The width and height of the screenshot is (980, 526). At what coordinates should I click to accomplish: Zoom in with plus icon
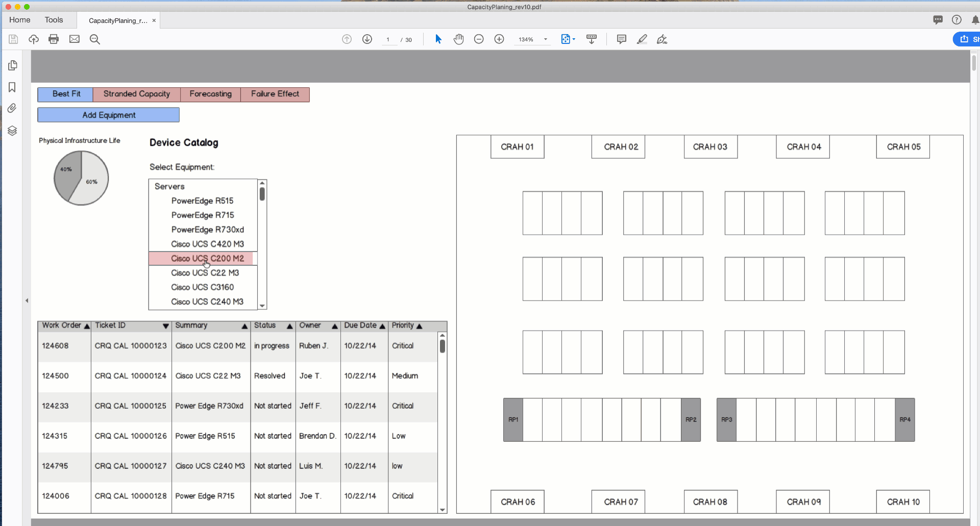pyautogui.click(x=499, y=39)
